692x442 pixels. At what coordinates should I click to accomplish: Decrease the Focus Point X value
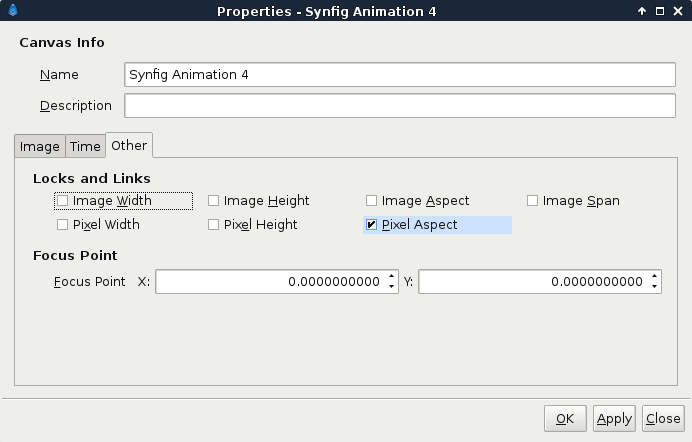pyautogui.click(x=391, y=286)
